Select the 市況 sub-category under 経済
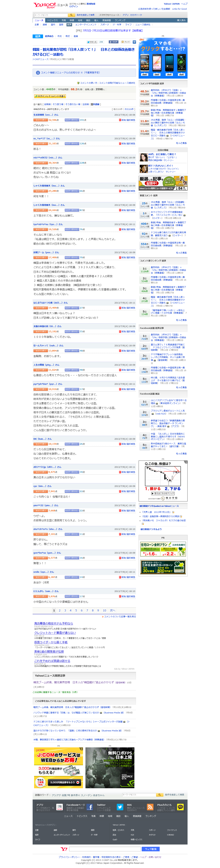Image resolution: width=220 pixels, height=868 pixels. tap(60, 36)
